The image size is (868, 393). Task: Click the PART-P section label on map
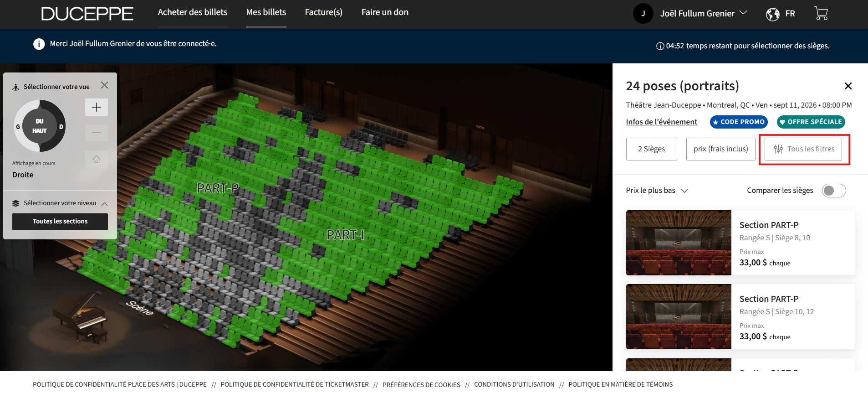point(218,188)
